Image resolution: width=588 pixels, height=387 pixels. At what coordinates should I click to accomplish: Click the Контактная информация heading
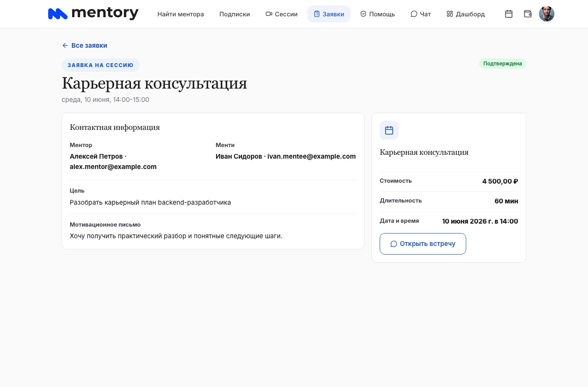tap(115, 127)
